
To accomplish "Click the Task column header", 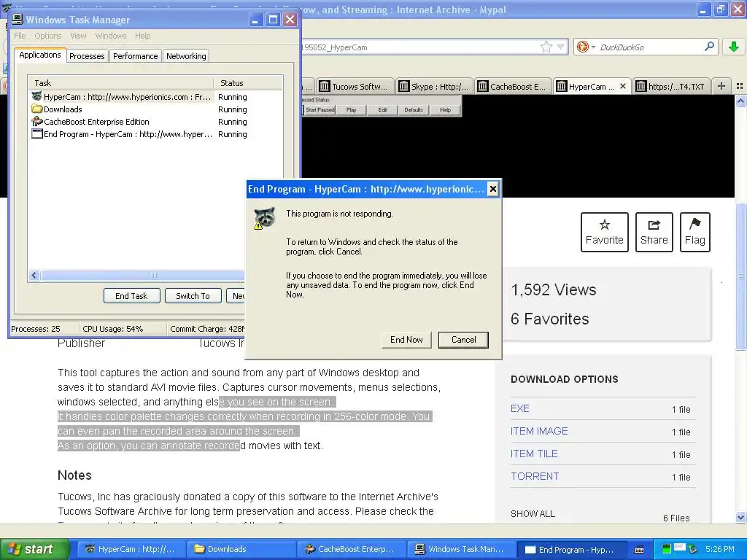I will click(x=120, y=83).
